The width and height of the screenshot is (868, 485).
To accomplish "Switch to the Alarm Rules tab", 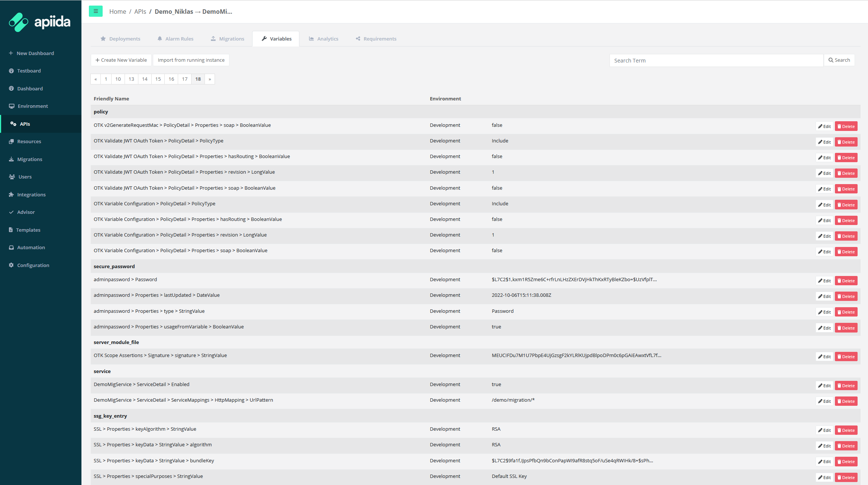I will 175,39.
